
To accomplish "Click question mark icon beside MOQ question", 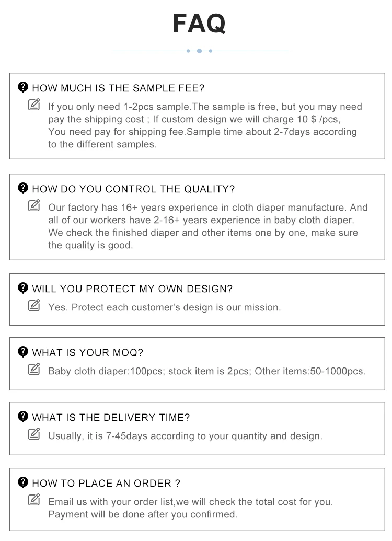I will [23, 352].
